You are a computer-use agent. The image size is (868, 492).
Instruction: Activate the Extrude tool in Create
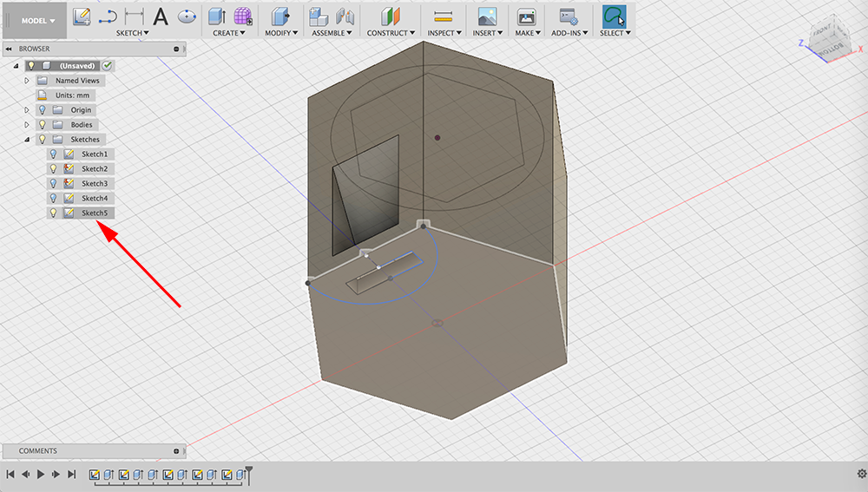216,16
